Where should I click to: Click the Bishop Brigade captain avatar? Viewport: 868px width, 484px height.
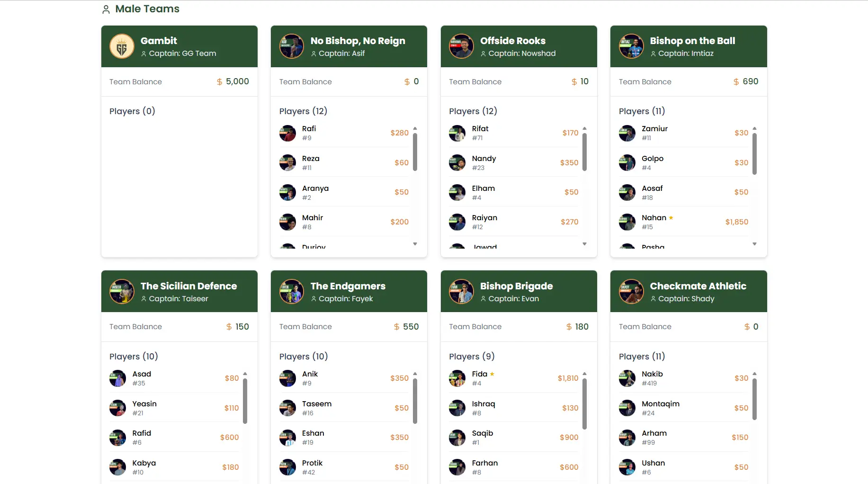click(x=461, y=292)
